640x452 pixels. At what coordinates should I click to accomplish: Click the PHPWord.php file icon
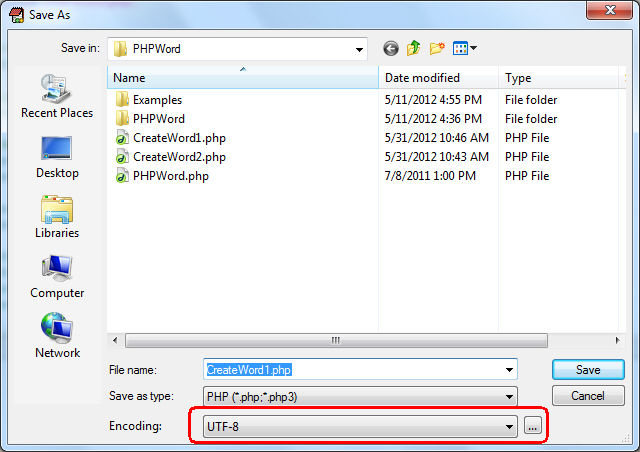(x=121, y=176)
